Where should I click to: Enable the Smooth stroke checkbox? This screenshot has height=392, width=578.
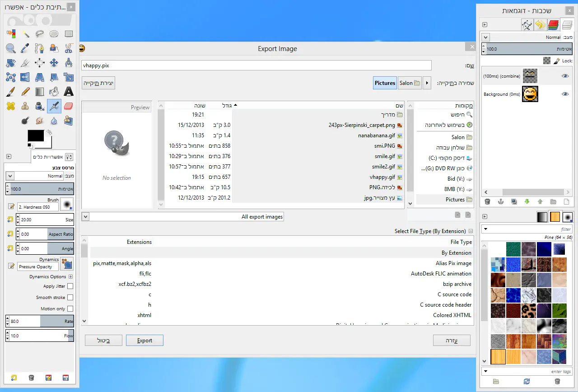point(70,298)
